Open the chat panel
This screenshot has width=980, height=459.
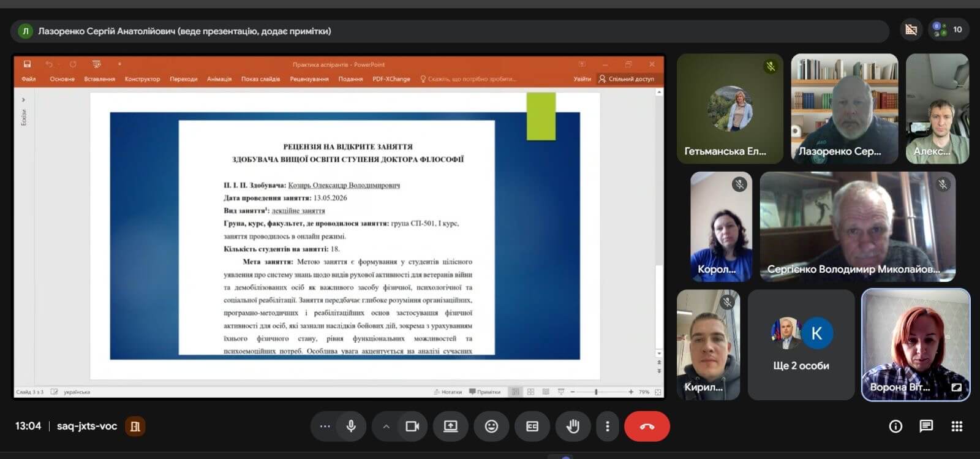926,426
